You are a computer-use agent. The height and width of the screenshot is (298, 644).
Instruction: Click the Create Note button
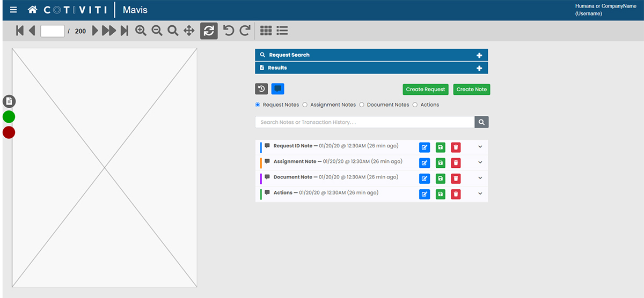click(x=471, y=90)
